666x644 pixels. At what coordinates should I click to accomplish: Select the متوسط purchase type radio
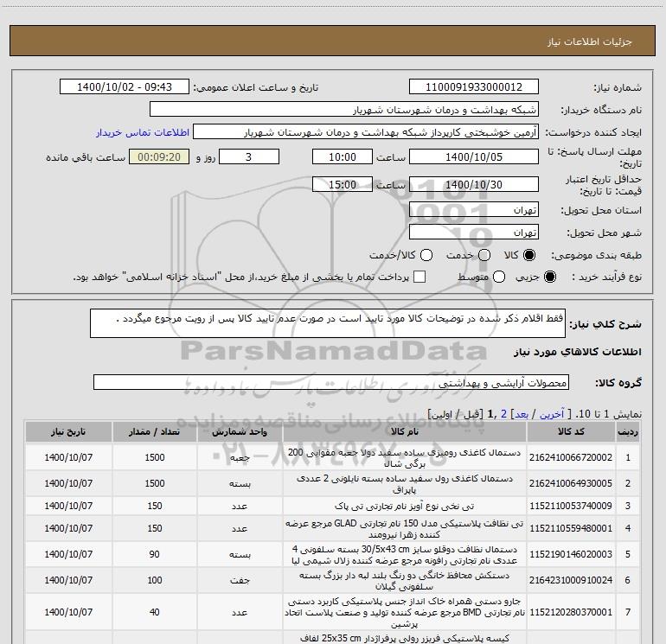[x=499, y=277]
